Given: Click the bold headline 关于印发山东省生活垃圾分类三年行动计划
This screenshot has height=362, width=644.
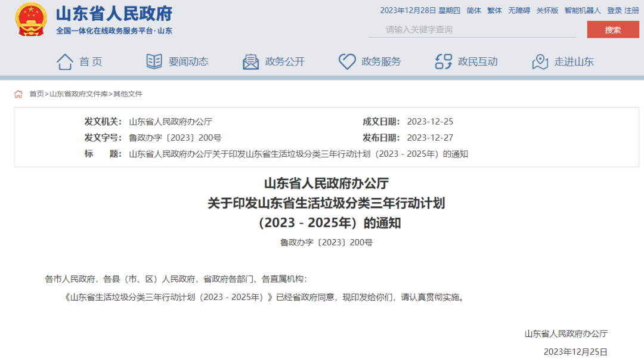Looking at the screenshot, I should [x=326, y=203].
